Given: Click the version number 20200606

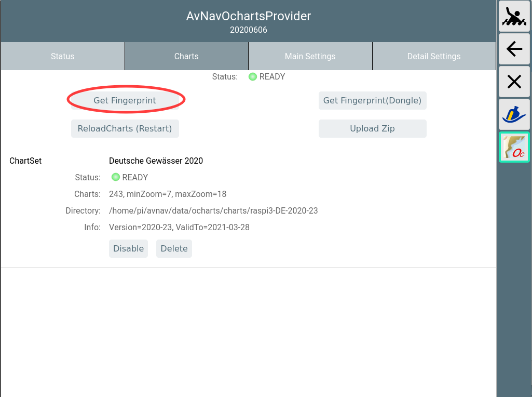Looking at the screenshot, I should [x=249, y=30].
